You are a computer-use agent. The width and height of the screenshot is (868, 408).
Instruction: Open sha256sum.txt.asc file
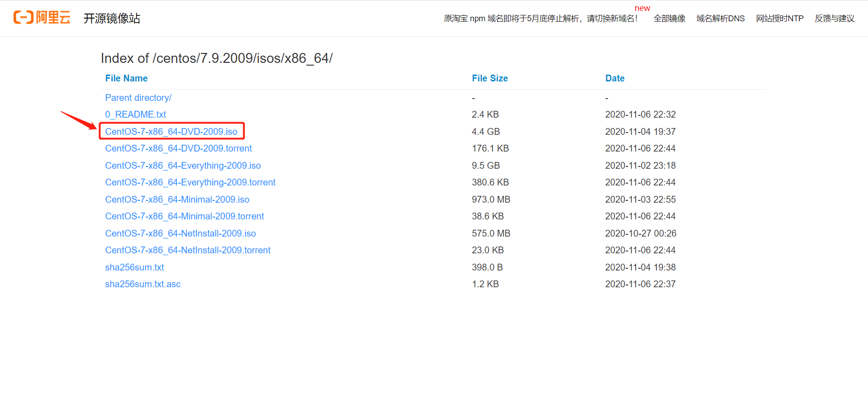143,284
